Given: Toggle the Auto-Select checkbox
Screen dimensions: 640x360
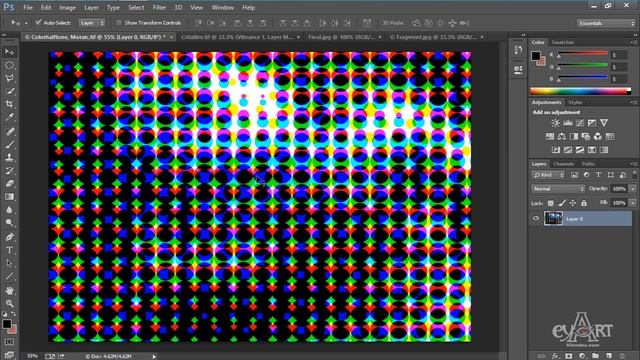Looking at the screenshot, I should point(38,22).
